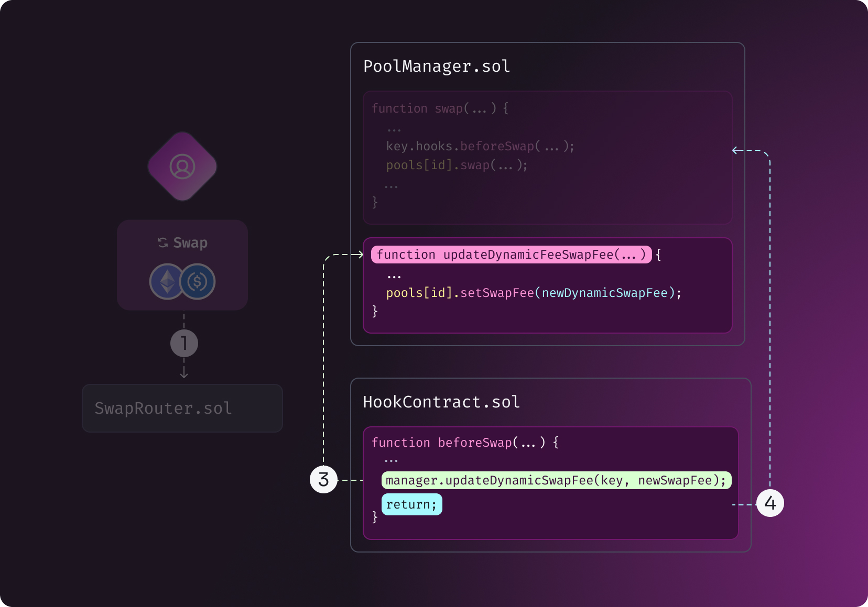Image resolution: width=868 pixels, height=607 pixels.
Task: Click the Swap label text
Action: click(190, 242)
